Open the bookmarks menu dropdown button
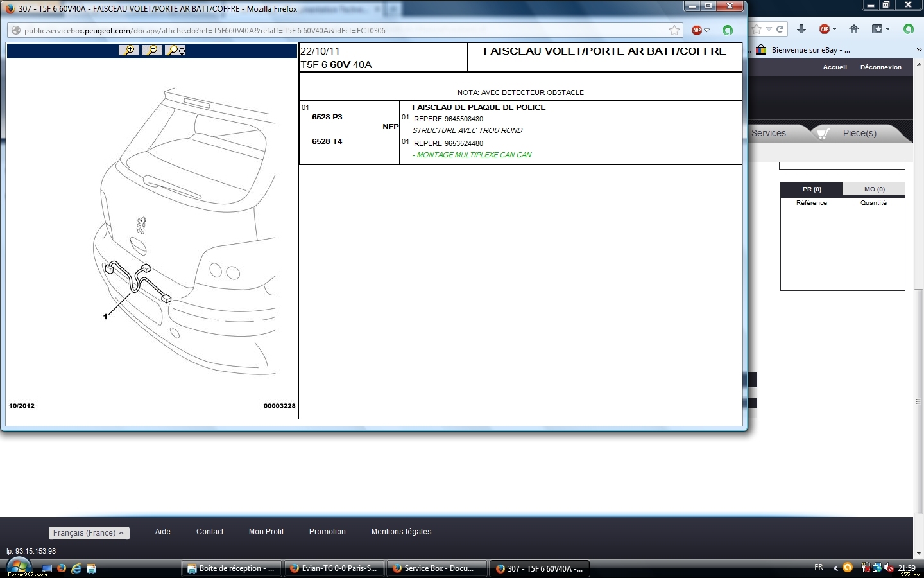Screen dimensions: 924x578 coord(880,29)
